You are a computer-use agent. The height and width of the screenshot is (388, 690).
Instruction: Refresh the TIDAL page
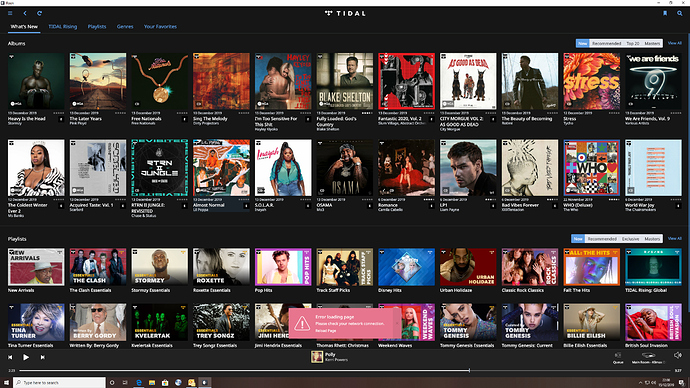(x=39, y=13)
